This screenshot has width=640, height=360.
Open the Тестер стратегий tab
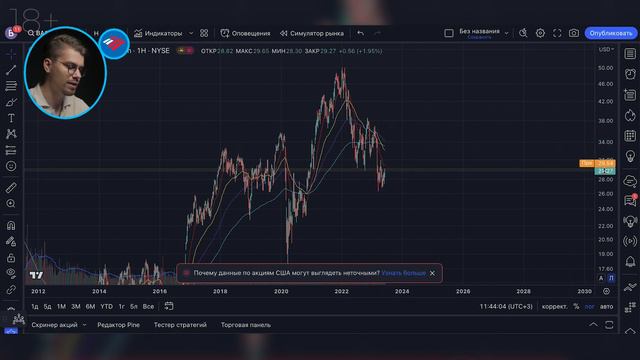pyautogui.click(x=180, y=325)
